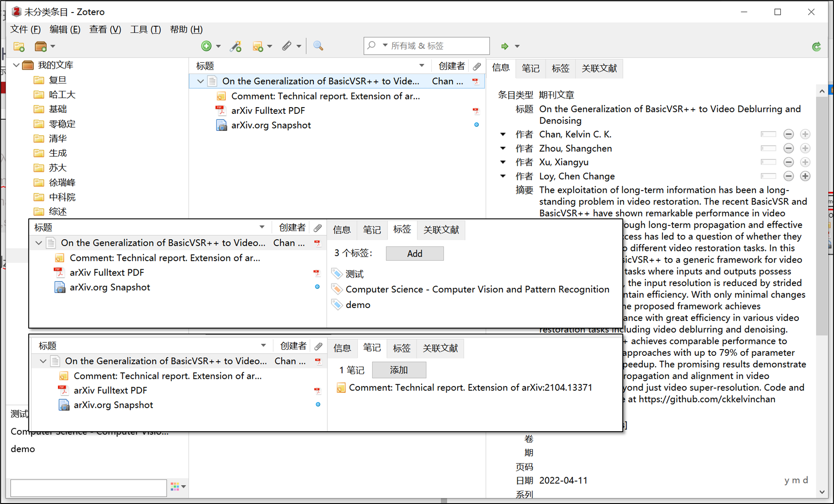The image size is (834, 504).
Task: Open the New Item dropdown arrow
Action: tap(218, 46)
